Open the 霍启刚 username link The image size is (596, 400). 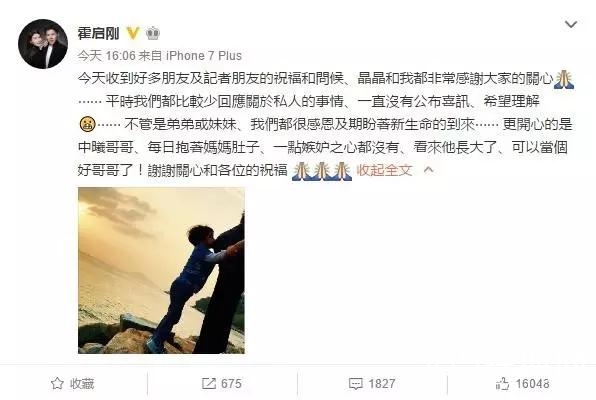[98, 33]
